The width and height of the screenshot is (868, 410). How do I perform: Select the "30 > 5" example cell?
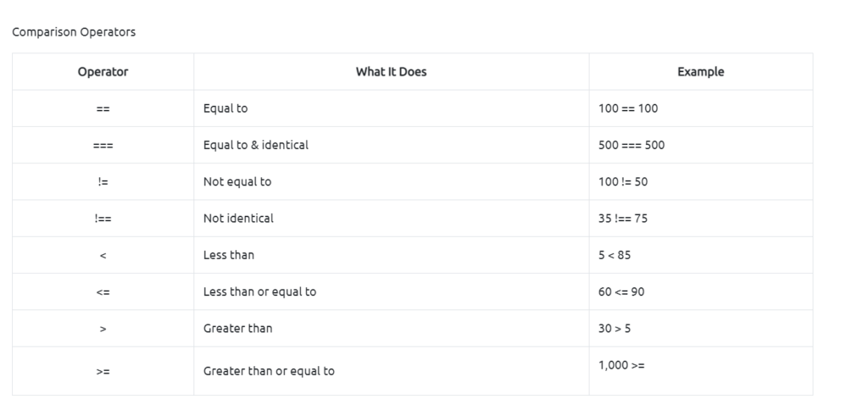pyautogui.click(x=615, y=328)
